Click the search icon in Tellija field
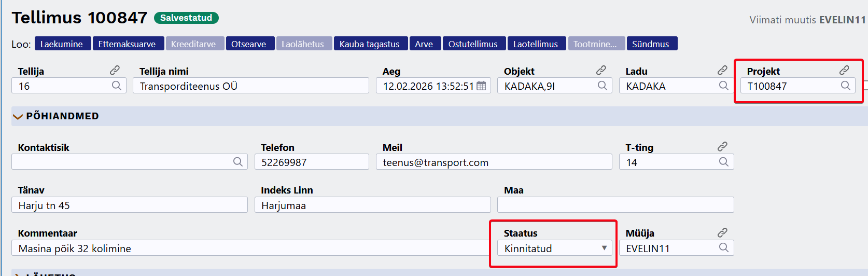 pyautogui.click(x=117, y=86)
